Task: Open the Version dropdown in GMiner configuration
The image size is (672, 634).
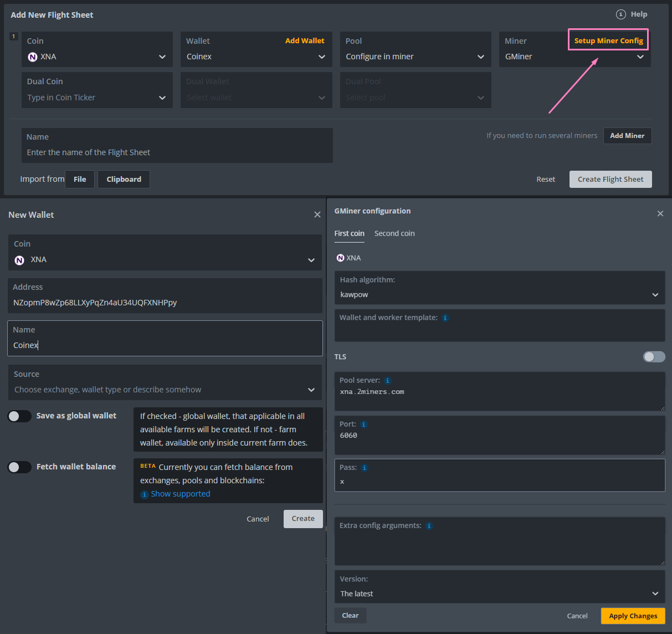Action: (x=655, y=594)
